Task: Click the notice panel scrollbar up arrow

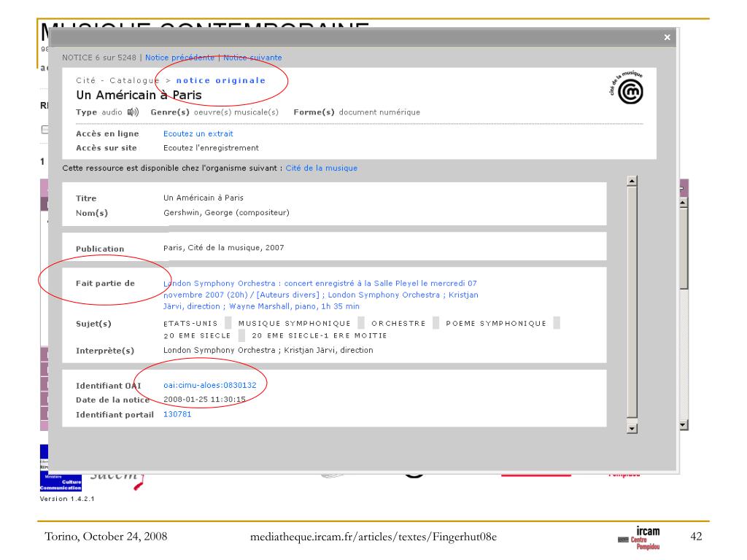Action: [x=632, y=181]
